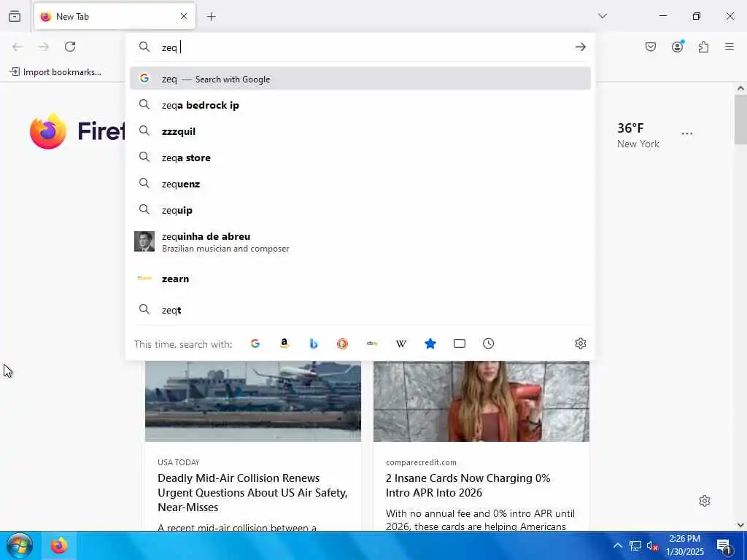Open '2 Insane Cards Now Charging 0%' article

468,485
